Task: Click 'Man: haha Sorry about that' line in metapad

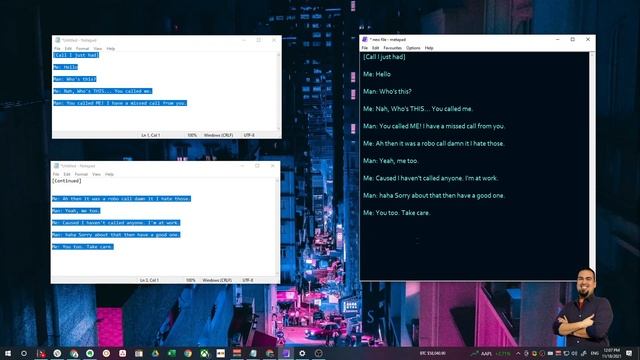Action: pyautogui.click(x=434, y=196)
